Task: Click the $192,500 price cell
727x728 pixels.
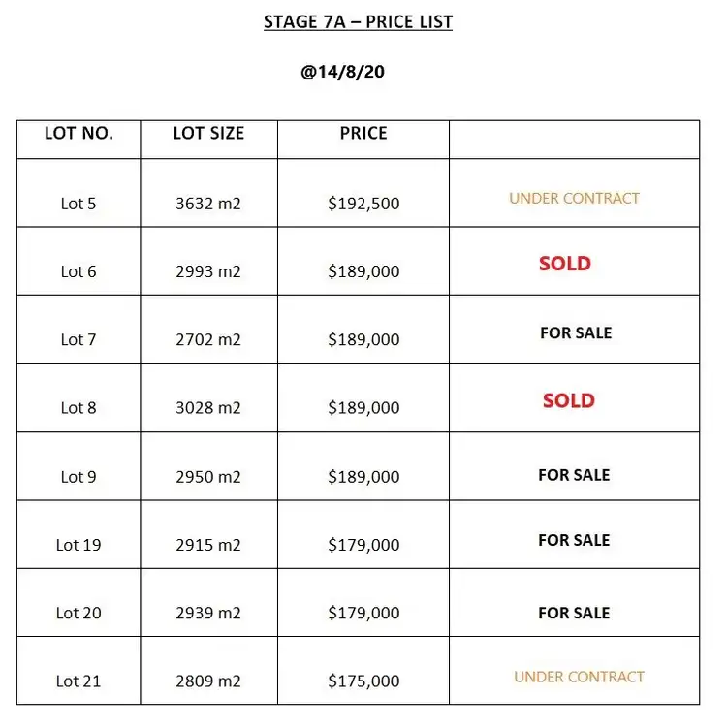Action: [x=363, y=204]
